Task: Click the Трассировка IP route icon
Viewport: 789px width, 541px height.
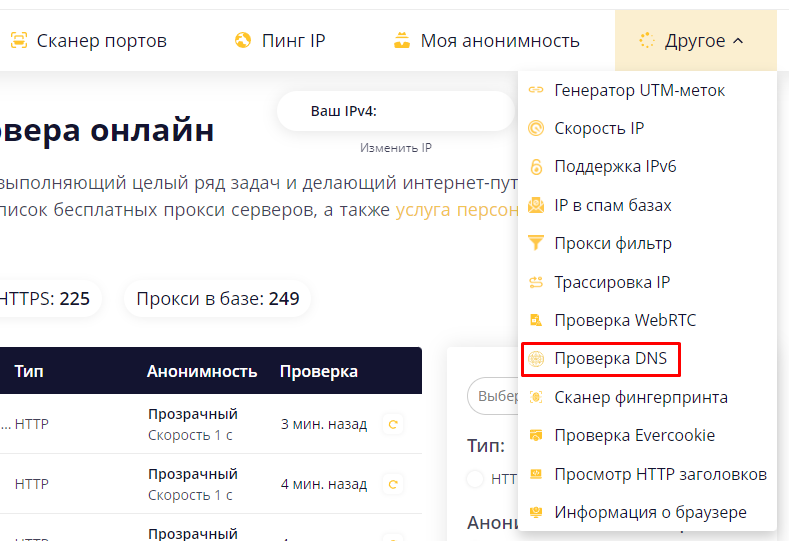Action: (x=536, y=282)
